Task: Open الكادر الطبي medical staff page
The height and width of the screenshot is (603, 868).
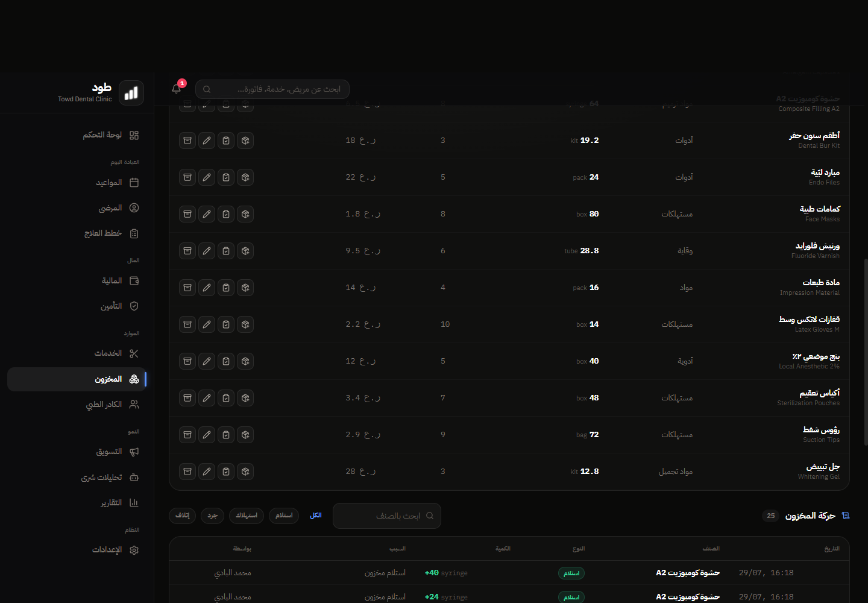Action: click(x=77, y=405)
